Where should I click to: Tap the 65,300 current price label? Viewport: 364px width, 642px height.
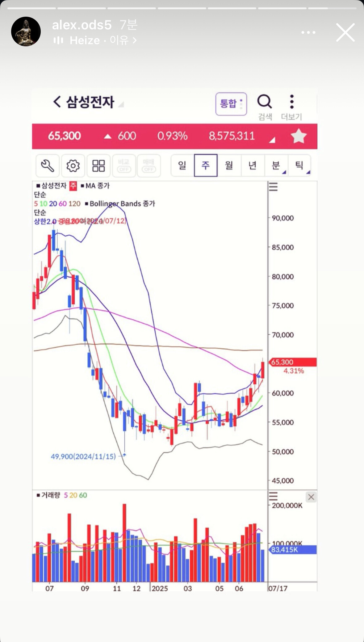coord(293,362)
